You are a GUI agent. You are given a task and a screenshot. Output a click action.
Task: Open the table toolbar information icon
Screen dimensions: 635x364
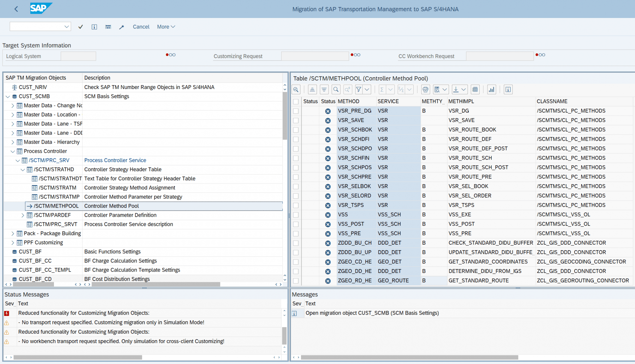coord(508,90)
